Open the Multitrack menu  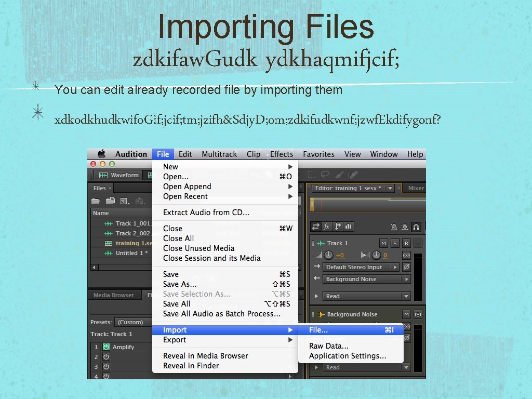[x=219, y=154]
